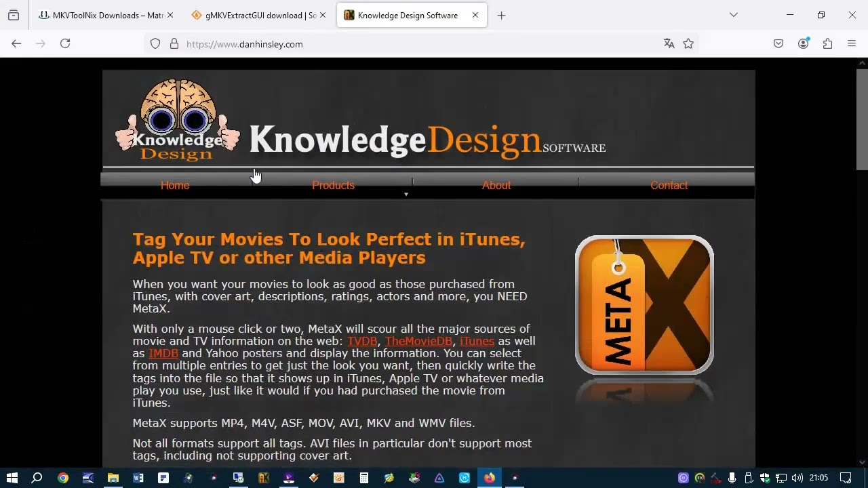Click the Knowledge Design Software banner title
The width and height of the screenshot is (868, 488).
tap(427, 140)
